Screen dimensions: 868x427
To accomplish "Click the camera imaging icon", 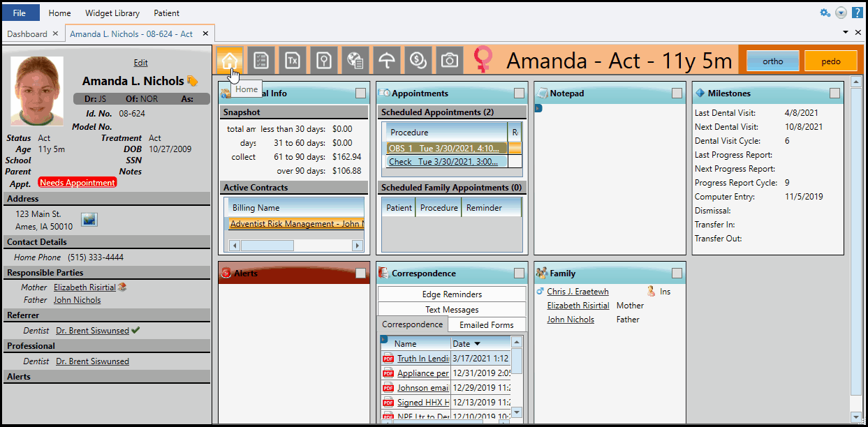I will pos(449,61).
